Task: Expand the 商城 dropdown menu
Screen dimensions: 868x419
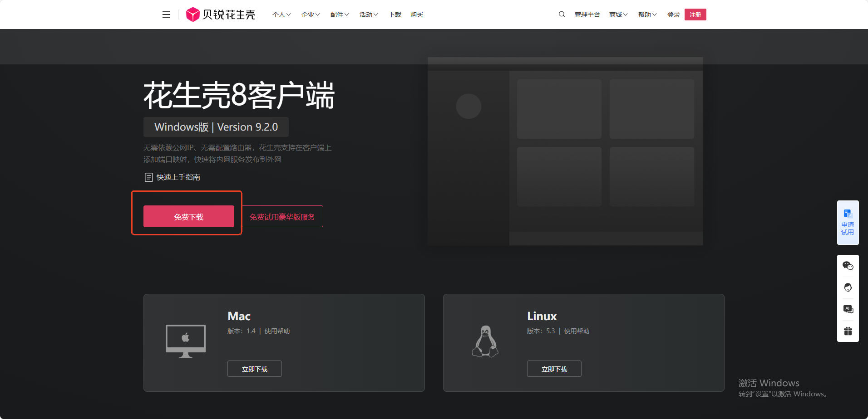Action: point(618,15)
